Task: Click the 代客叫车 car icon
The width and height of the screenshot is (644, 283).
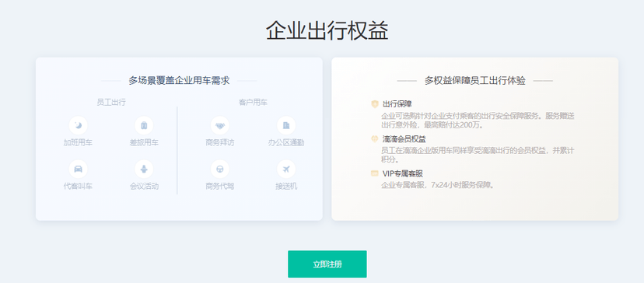Action: [78, 169]
